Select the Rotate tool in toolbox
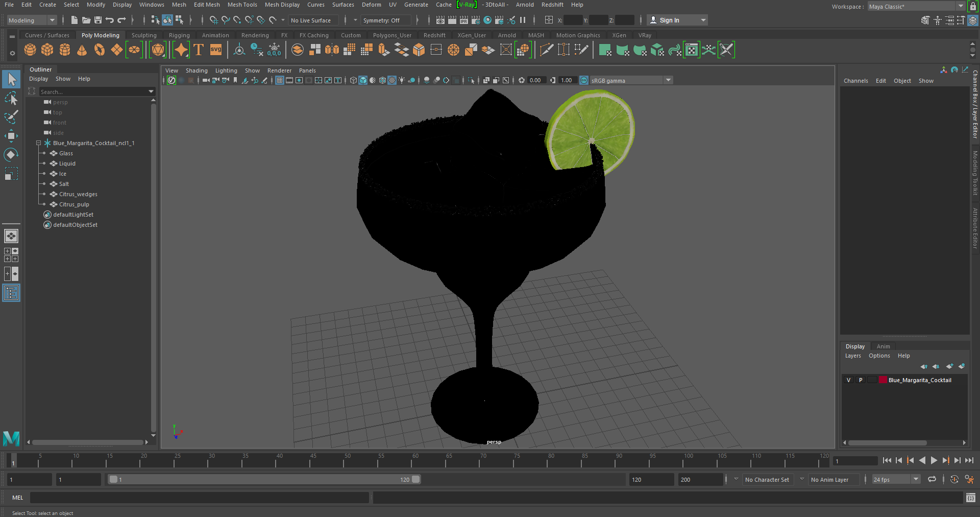 11,154
